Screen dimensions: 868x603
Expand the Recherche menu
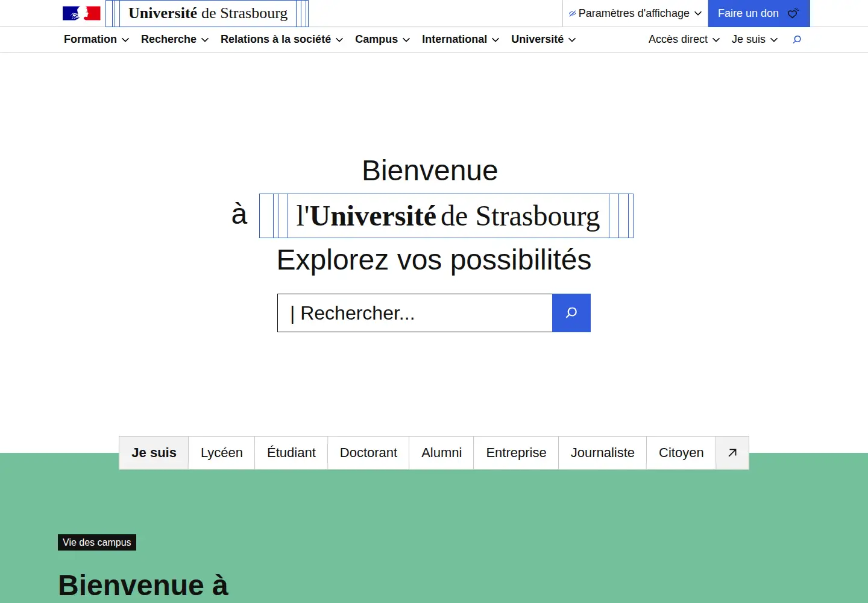pos(175,39)
